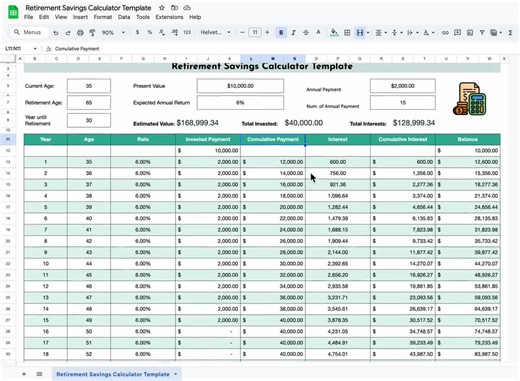Open the Edit menu
Image resolution: width=520 pixels, height=381 pixels.
point(44,17)
